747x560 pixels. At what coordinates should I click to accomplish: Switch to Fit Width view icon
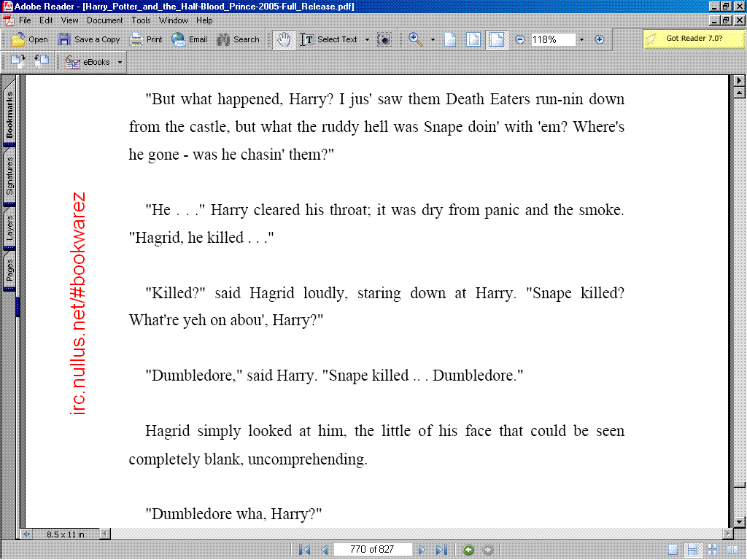pos(496,39)
